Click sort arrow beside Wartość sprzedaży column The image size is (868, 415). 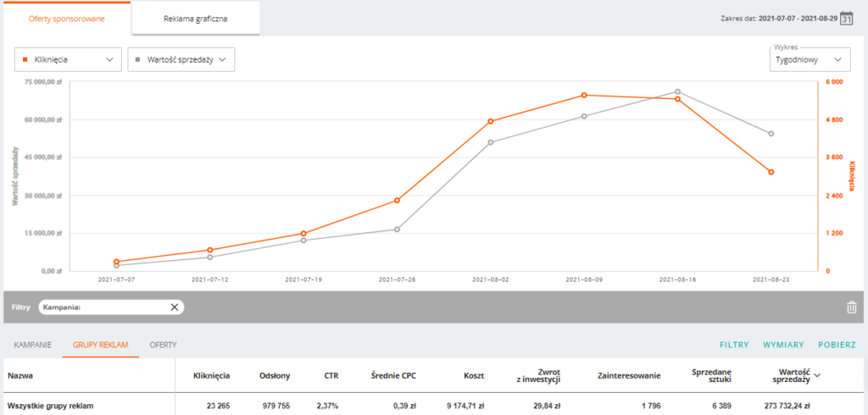click(817, 374)
